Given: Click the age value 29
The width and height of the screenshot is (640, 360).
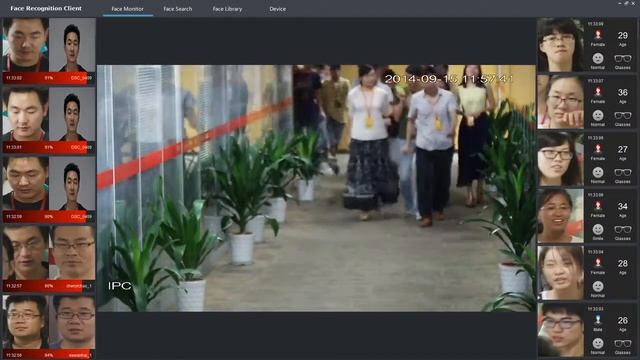Looking at the screenshot, I should click(x=622, y=36).
